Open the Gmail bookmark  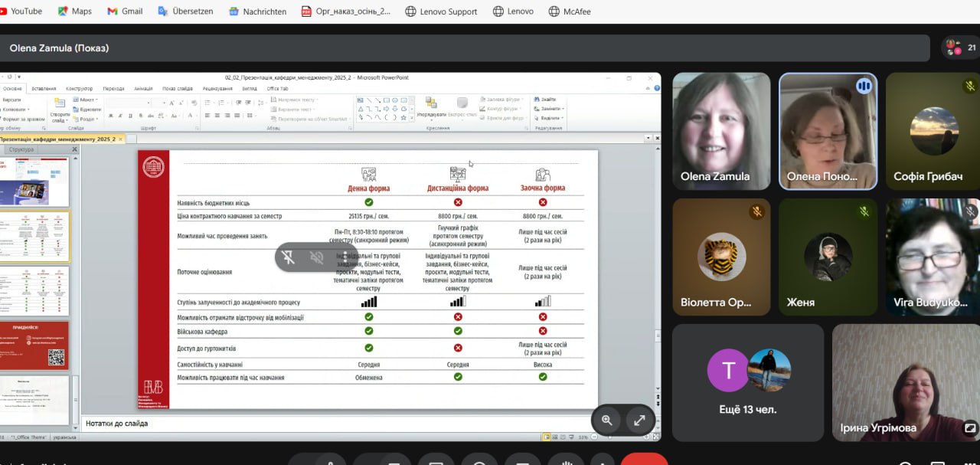(x=125, y=11)
